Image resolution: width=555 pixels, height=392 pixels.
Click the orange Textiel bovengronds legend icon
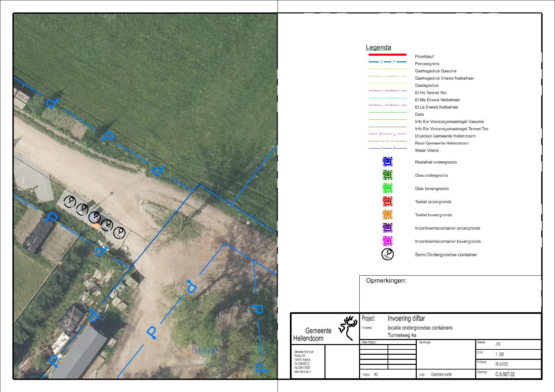tap(387, 215)
